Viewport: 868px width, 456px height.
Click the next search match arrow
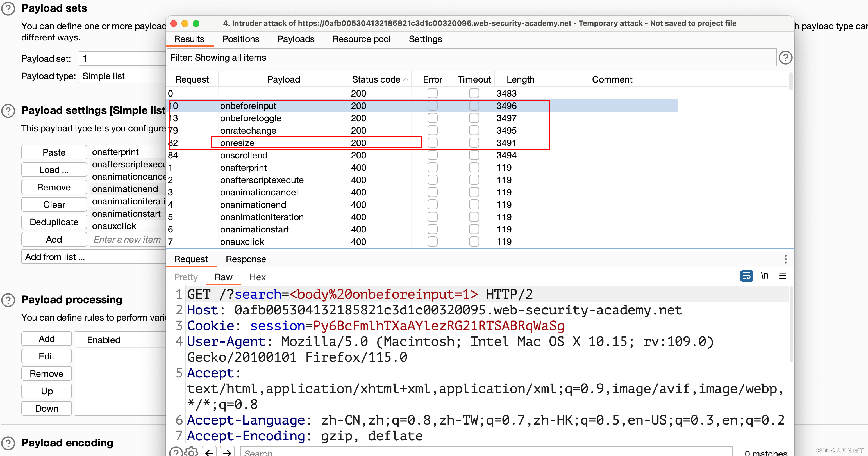point(228,452)
